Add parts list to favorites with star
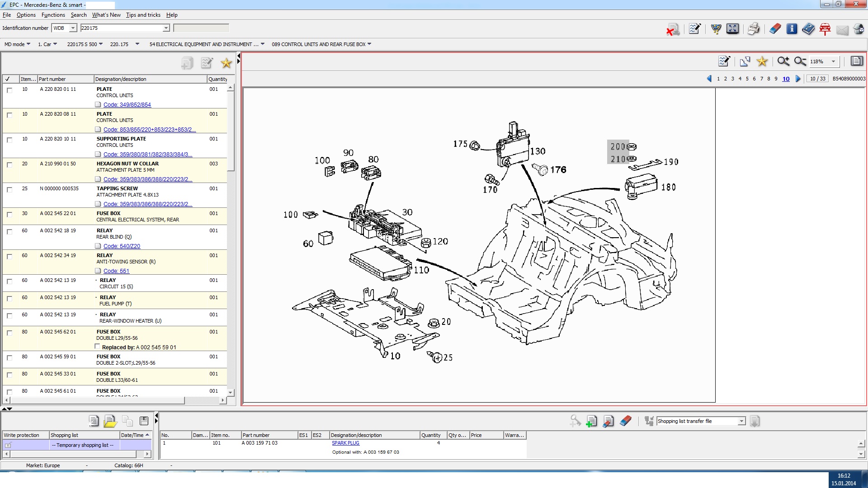The width and height of the screenshot is (868, 488). pyautogui.click(x=226, y=63)
